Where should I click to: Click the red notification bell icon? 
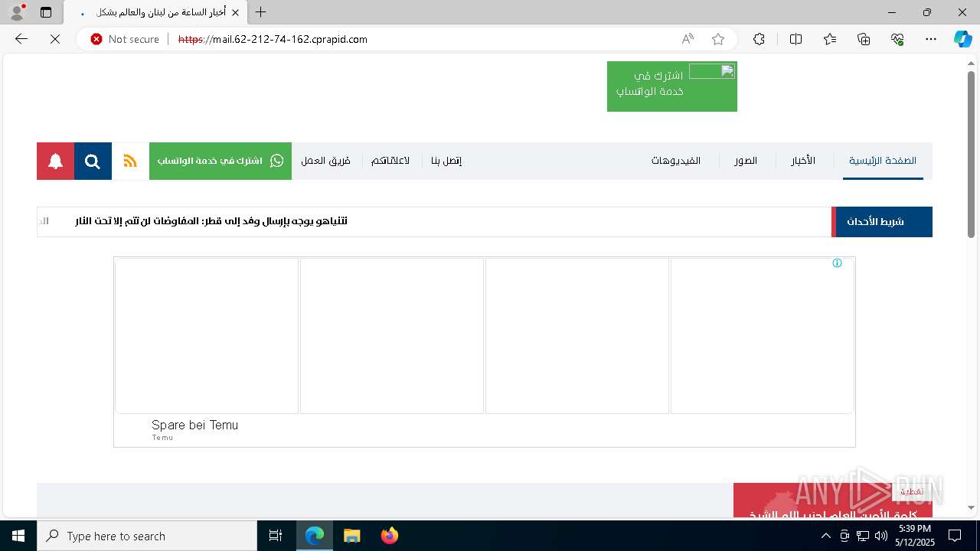(x=55, y=161)
